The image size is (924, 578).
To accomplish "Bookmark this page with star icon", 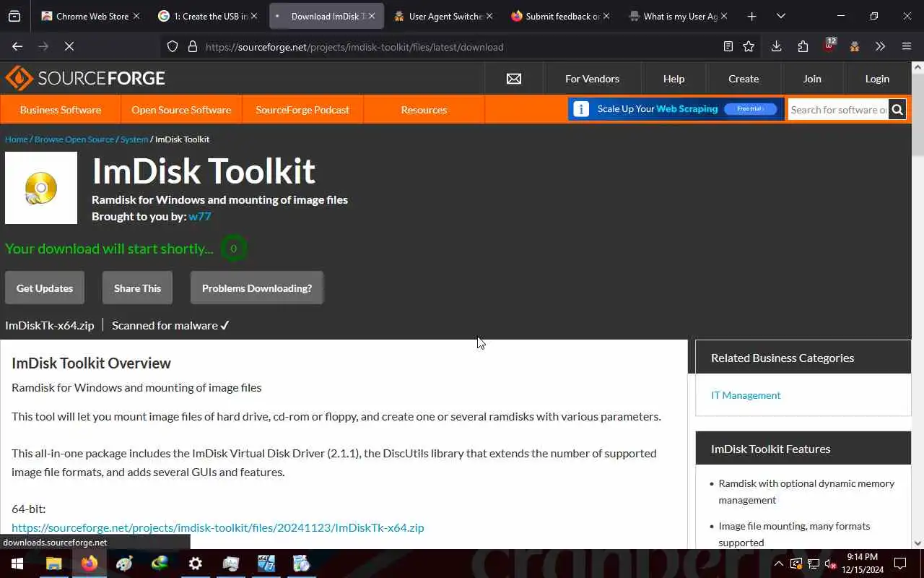I will pyautogui.click(x=749, y=46).
